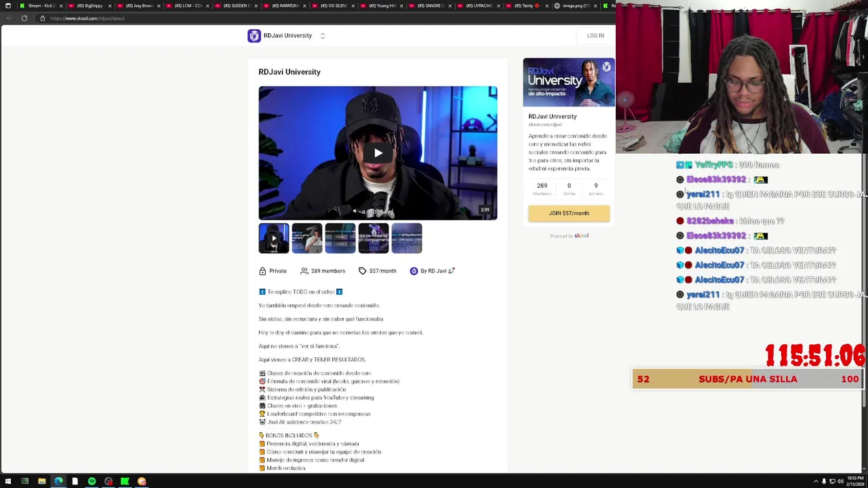
Task: Click the Private lock icon
Action: pos(262,271)
